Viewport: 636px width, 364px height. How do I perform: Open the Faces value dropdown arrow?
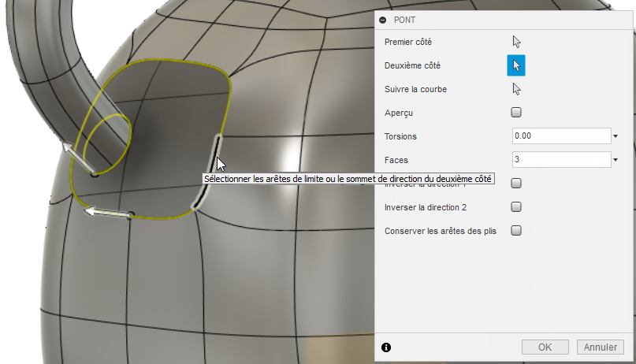(x=616, y=160)
